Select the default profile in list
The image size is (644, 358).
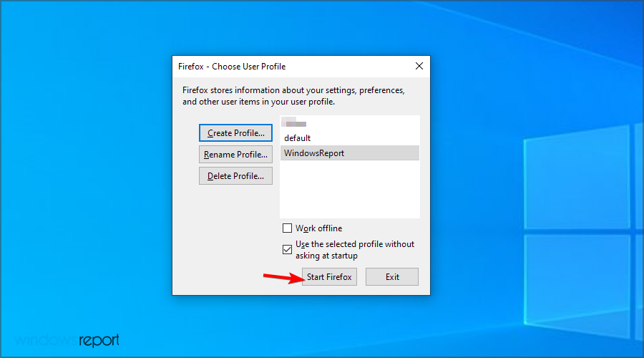coord(349,138)
